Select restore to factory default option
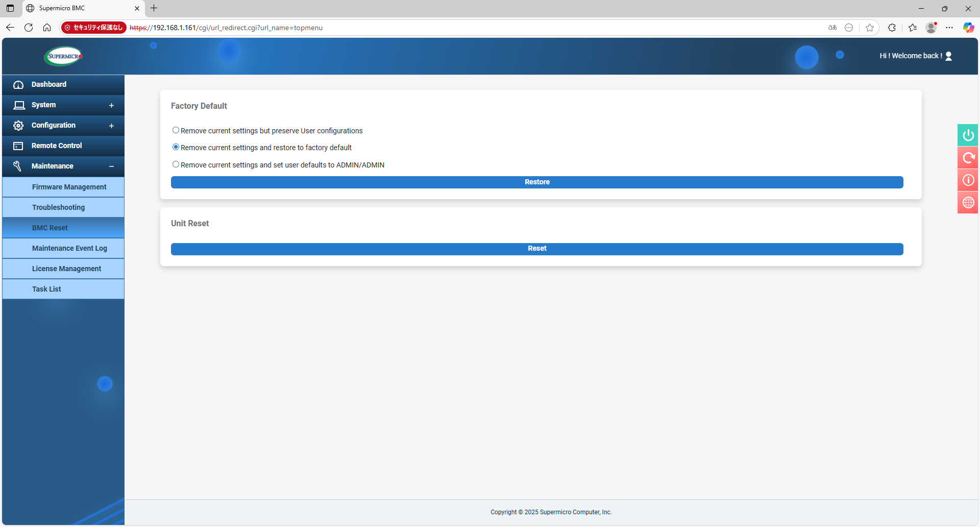The image size is (980, 527). [176, 147]
